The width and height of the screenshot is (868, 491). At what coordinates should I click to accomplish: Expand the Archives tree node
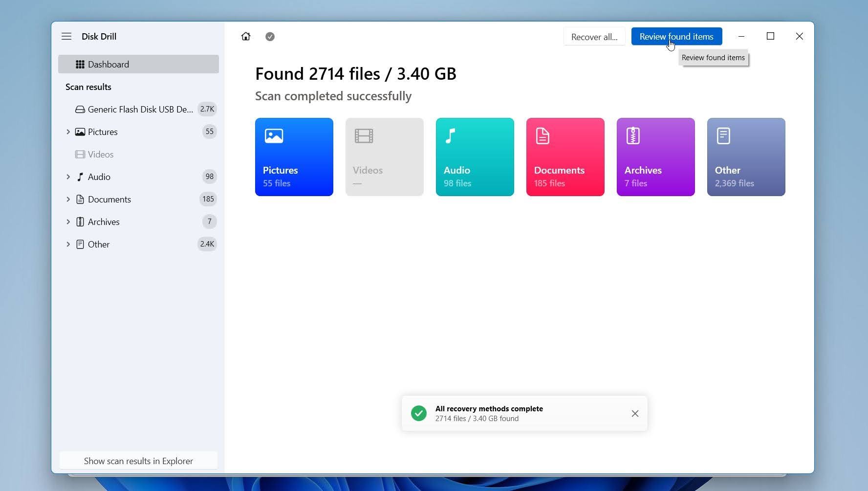pos(68,222)
